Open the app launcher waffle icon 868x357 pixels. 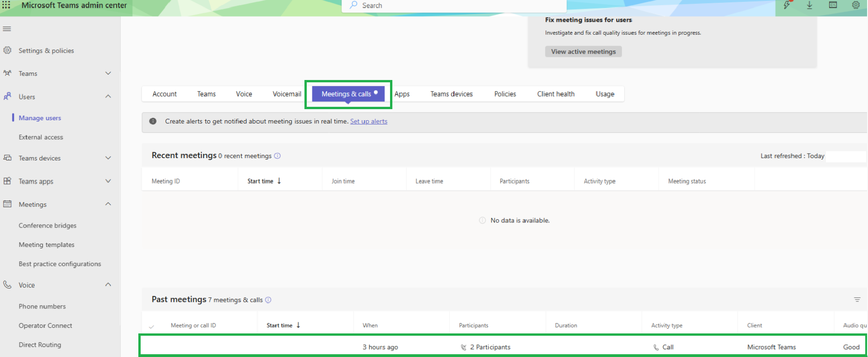6,5
